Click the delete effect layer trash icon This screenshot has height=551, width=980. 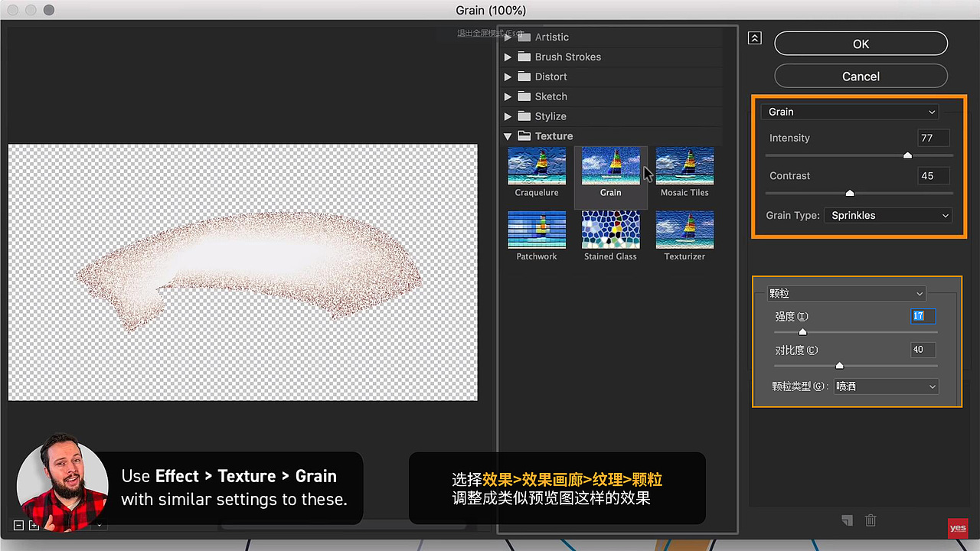pyautogui.click(x=871, y=520)
